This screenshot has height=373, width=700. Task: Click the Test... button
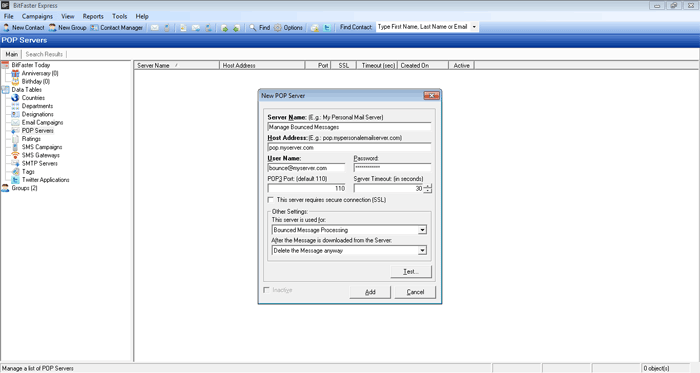[x=411, y=271]
